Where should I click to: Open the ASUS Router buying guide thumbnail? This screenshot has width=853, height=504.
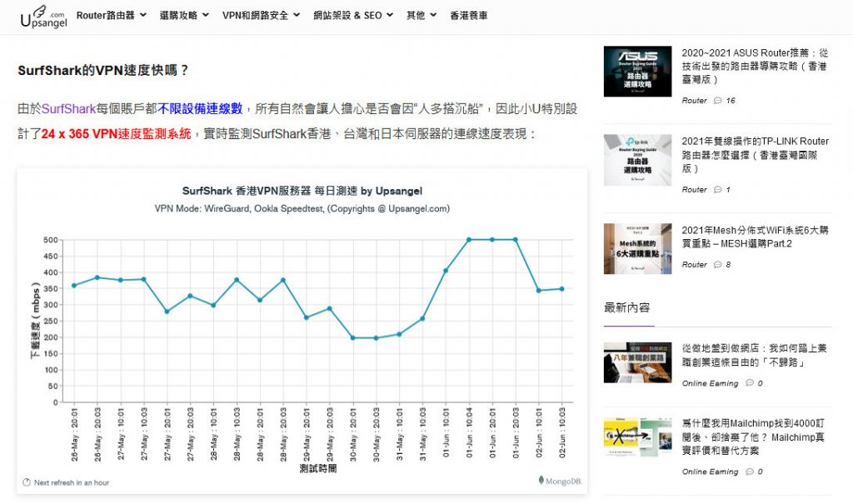pyautogui.click(x=637, y=72)
